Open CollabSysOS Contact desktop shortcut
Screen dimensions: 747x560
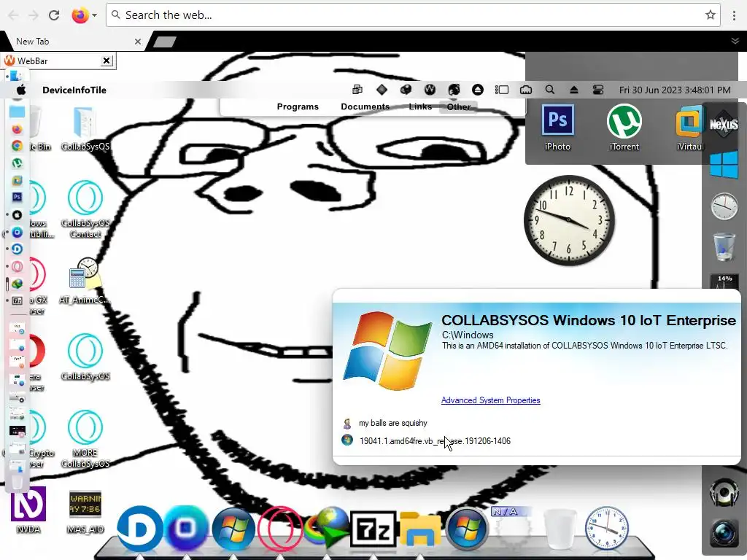(x=85, y=209)
